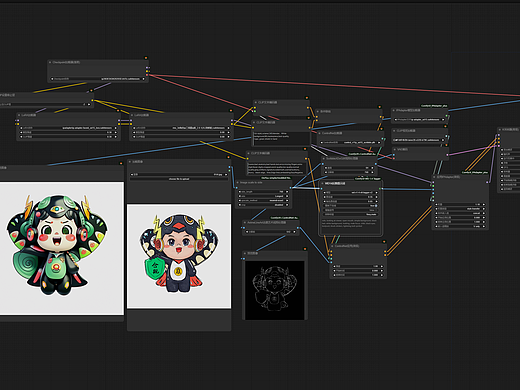
Task: Click Checkpoint loader's yellow CLIP output port
Action: [147, 71]
